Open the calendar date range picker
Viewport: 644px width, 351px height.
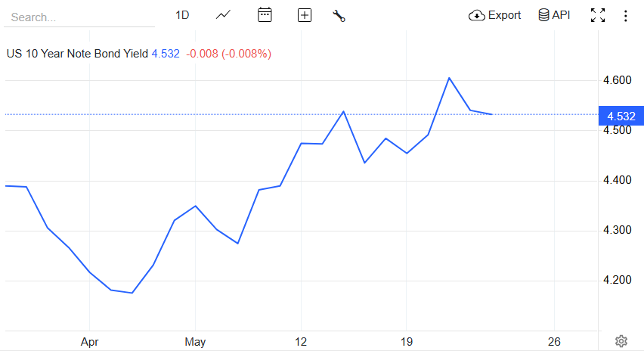coord(265,15)
